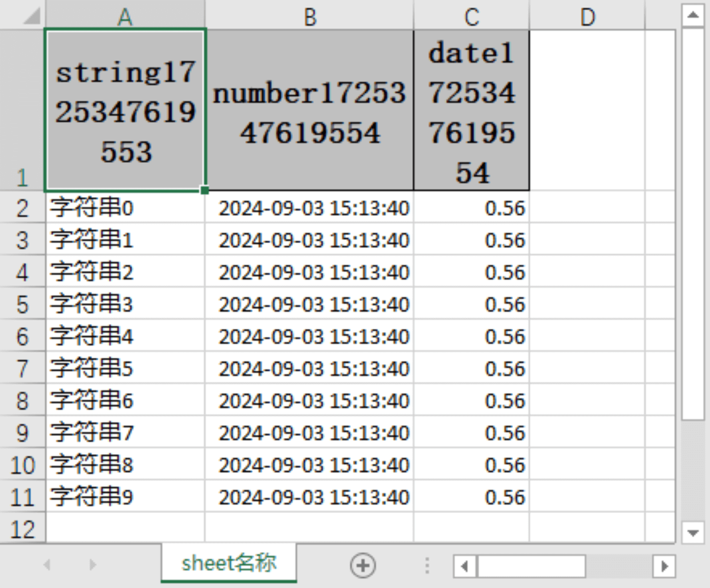Select row 5 header
The width and height of the screenshot is (710, 588).
coord(22,305)
